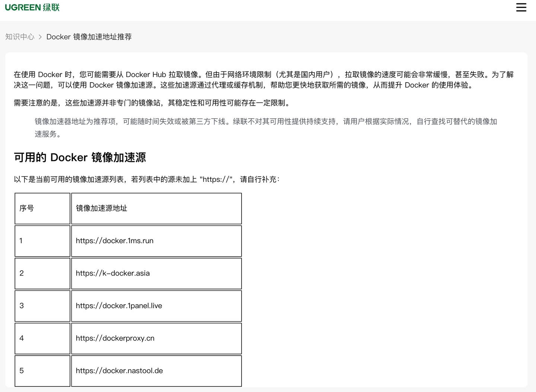The width and height of the screenshot is (536, 392).
Task: Click the UGREEN 绿联 logo
Action: tap(32, 7)
